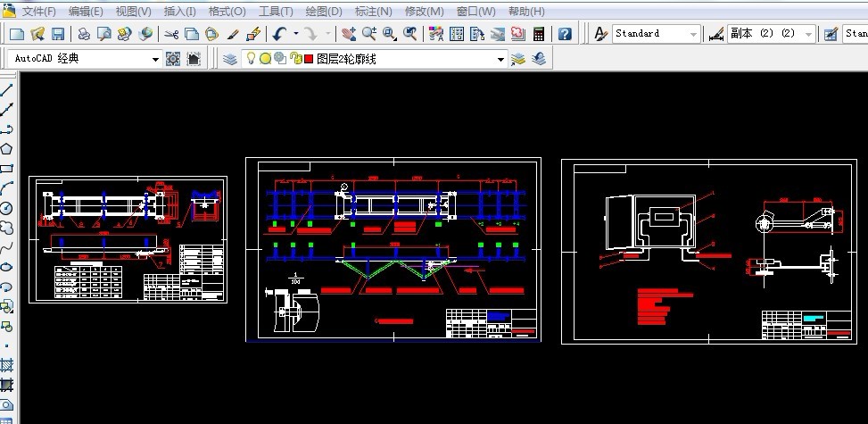Expand the Standard text style dropdown
Screen dimensions: 868x424
(693, 34)
